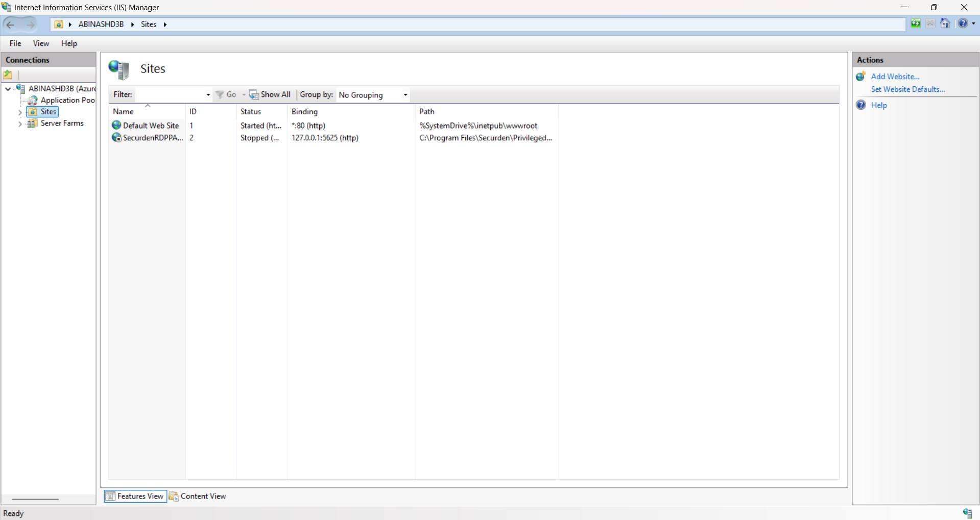Open the Help menu
This screenshot has width=980, height=520.
pos(69,43)
